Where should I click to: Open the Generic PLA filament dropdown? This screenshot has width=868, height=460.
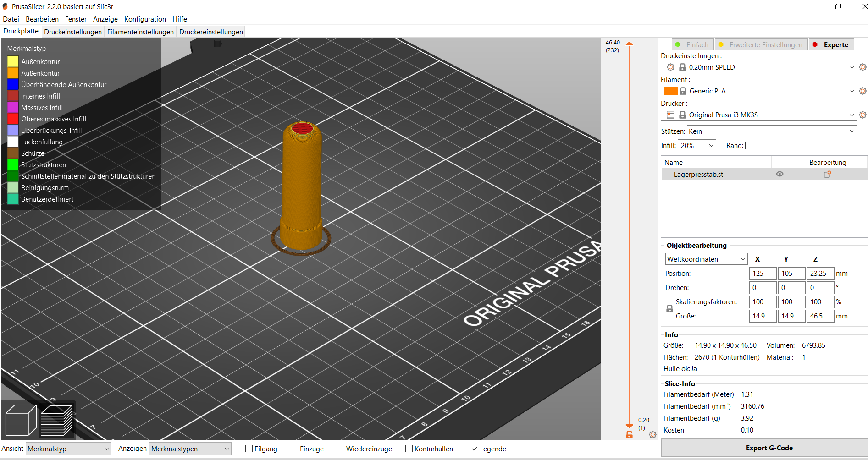(x=758, y=91)
